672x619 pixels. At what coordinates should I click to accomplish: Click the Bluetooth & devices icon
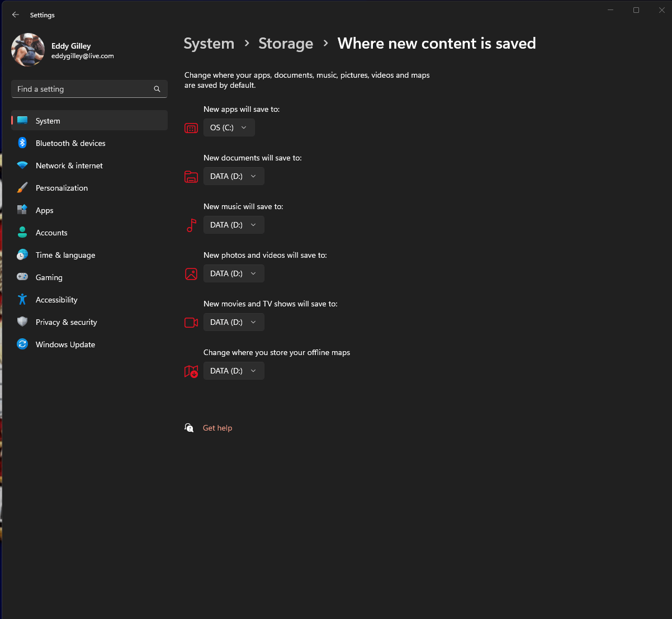[22, 143]
